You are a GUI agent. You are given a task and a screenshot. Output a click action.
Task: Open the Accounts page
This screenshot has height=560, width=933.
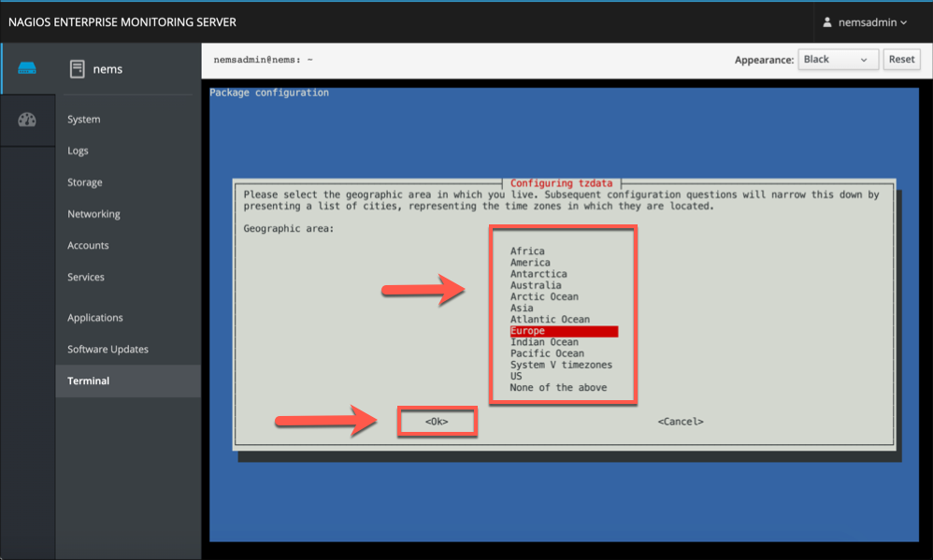tap(88, 246)
